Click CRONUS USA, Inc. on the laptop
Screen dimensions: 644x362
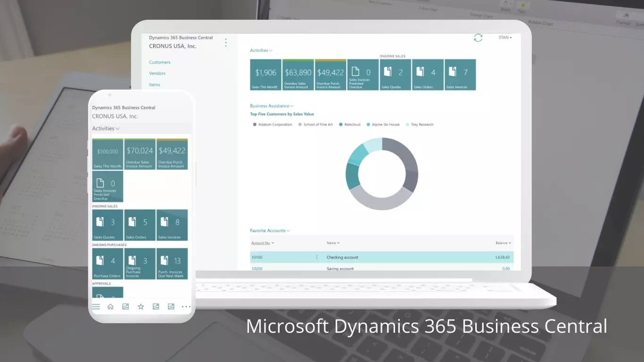pyautogui.click(x=173, y=46)
